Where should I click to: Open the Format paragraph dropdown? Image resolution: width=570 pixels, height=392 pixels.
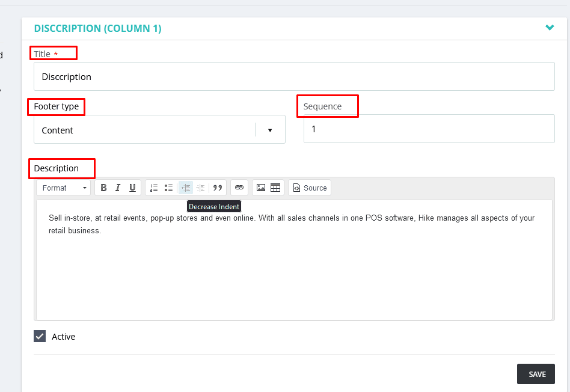[x=64, y=188]
